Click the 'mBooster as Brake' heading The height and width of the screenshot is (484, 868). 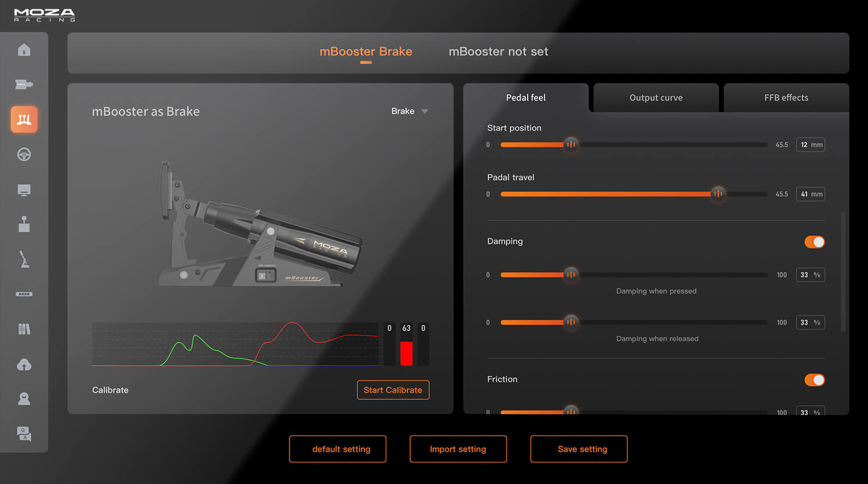[x=146, y=111]
